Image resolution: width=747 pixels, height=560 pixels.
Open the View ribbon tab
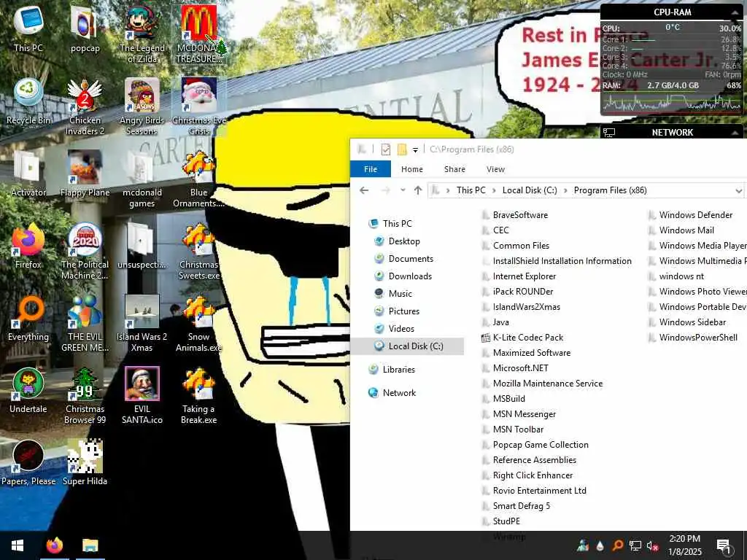pos(495,169)
